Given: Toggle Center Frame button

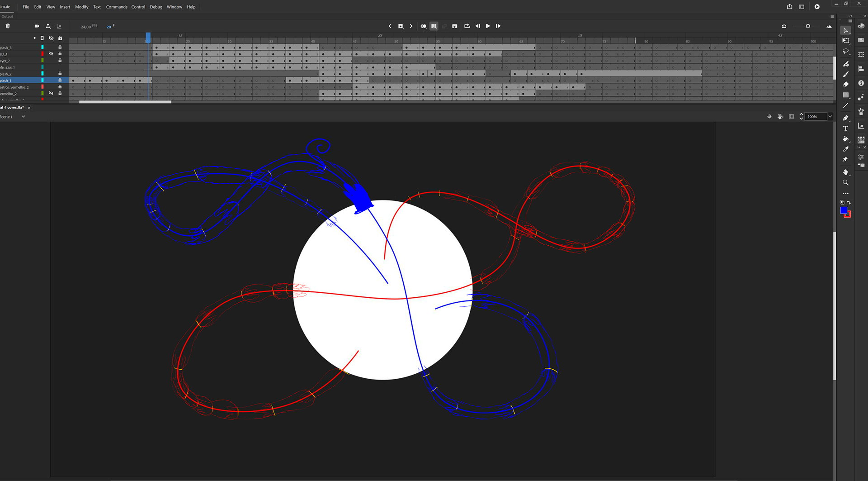Looking at the screenshot, I should pyautogui.click(x=455, y=26).
